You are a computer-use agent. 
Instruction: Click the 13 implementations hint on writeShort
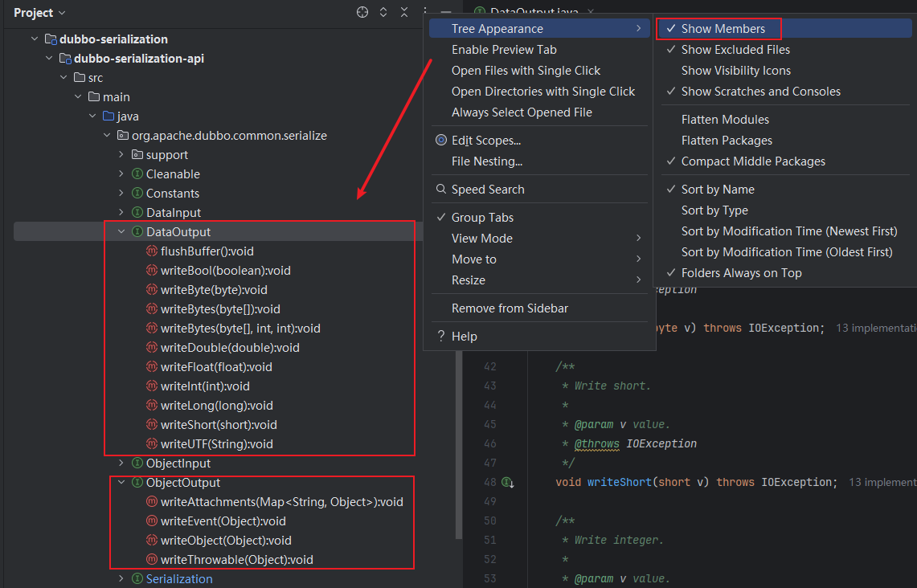coord(882,483)
